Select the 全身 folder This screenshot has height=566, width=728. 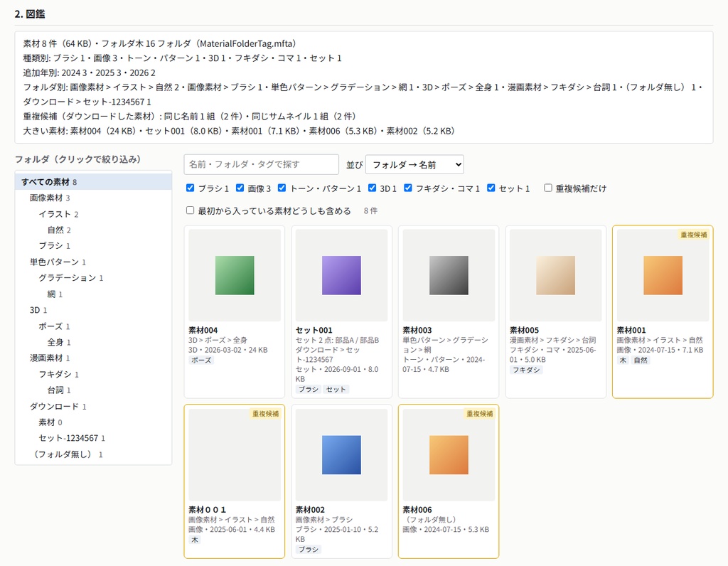click(x=93, y=342)
